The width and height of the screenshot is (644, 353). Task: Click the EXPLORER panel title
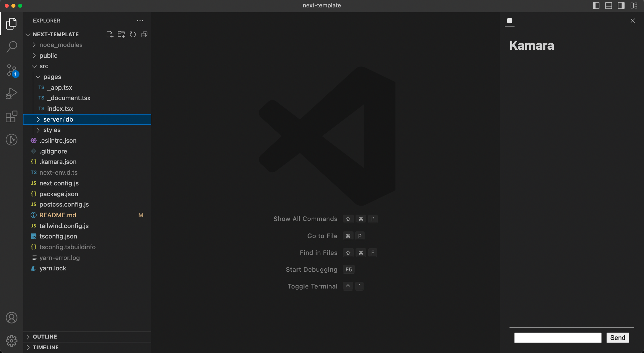point(47,20)
